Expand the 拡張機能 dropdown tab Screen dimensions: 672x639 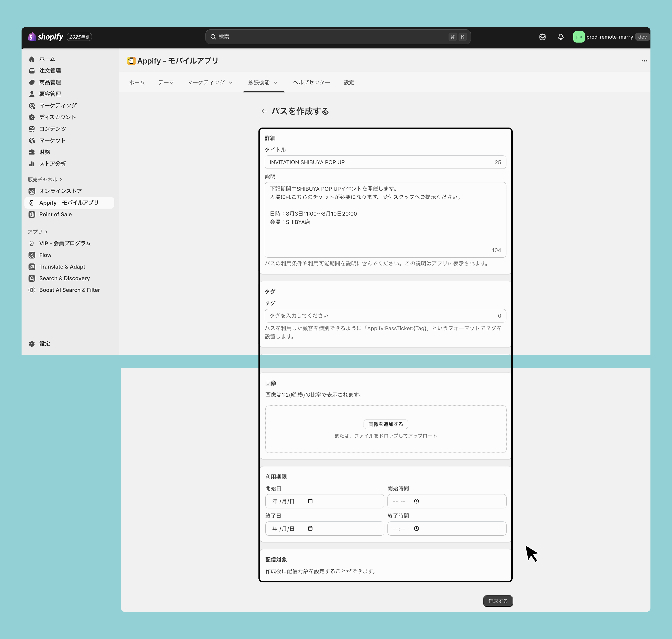tap(263, 83)
